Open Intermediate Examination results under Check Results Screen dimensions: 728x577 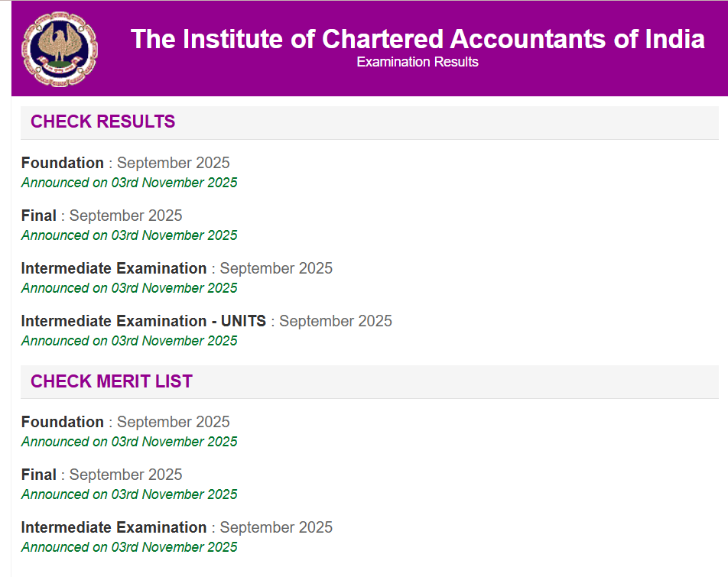114,268
